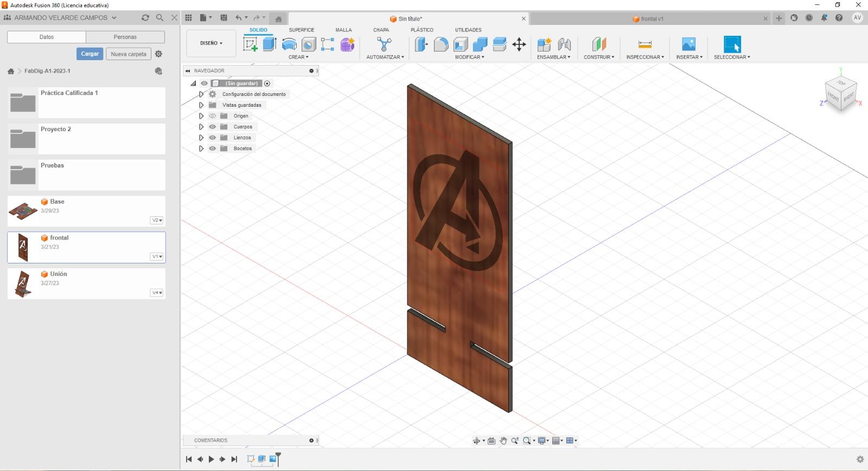The width and height of the screenshot is (868, 471).
Task: Click the Move/Copy arrows icon
Action: coord(519,44)
